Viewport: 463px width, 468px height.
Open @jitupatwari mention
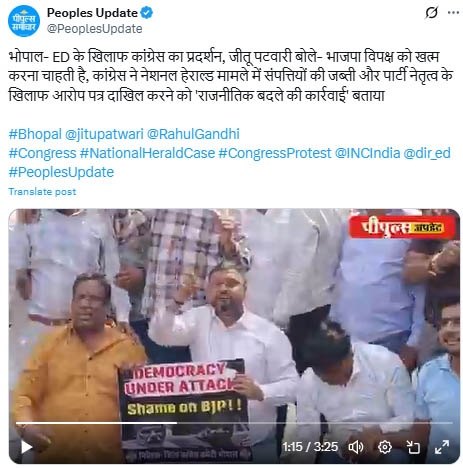pyautogui.click(x=104, y=134)
